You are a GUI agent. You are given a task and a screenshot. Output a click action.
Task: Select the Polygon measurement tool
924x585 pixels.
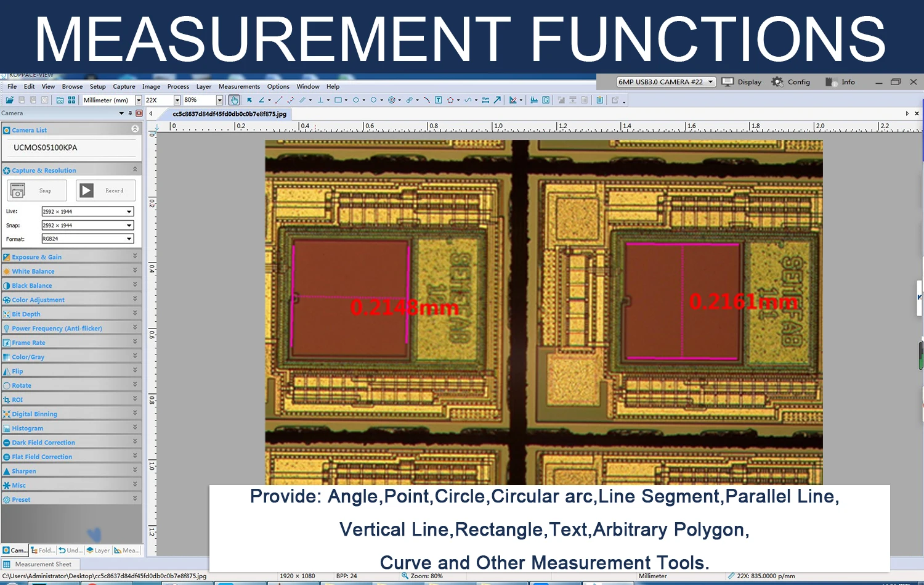[x=450, y=100]
